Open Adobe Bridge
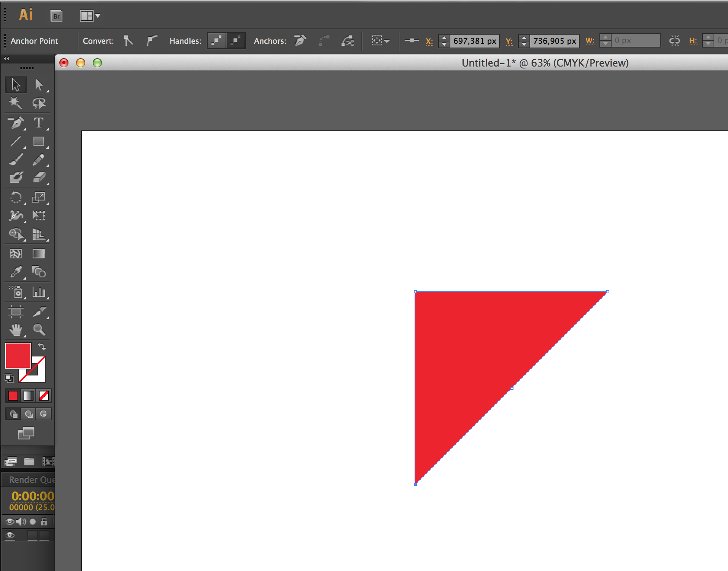The height and width of the screenshot is (571, 728). (56, 16)
